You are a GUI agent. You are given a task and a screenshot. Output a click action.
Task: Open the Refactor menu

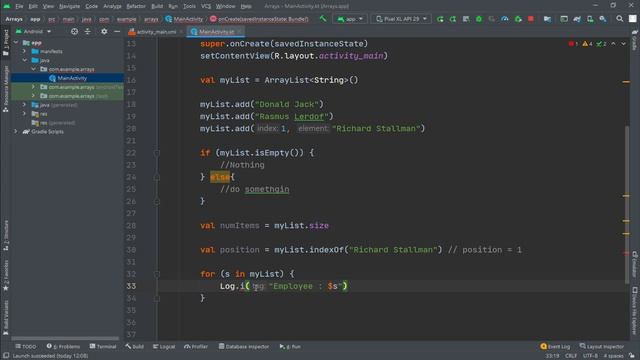coord(136,6)
